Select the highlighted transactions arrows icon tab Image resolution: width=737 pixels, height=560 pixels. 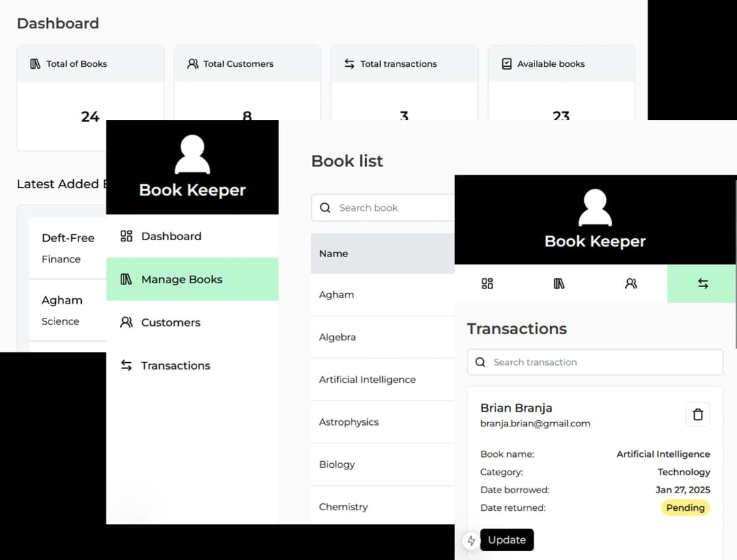click(x=702, y=284)
